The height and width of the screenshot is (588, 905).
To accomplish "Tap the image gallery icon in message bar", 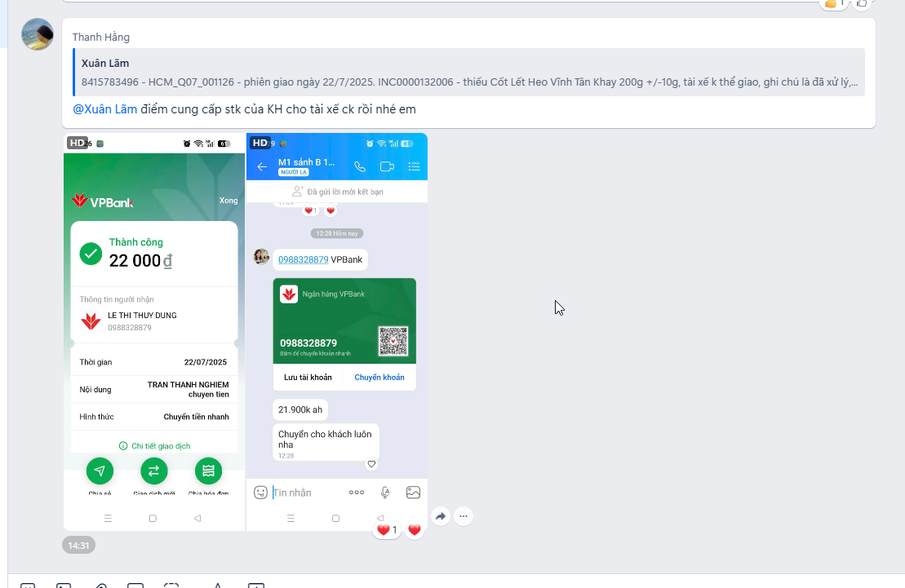I will point(413,493).
